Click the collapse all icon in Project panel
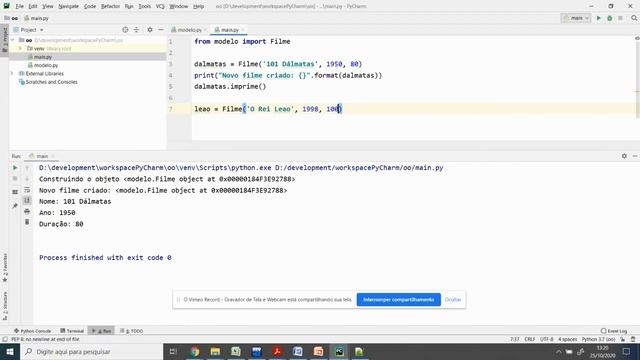640x360 pixels. [136, 30]
